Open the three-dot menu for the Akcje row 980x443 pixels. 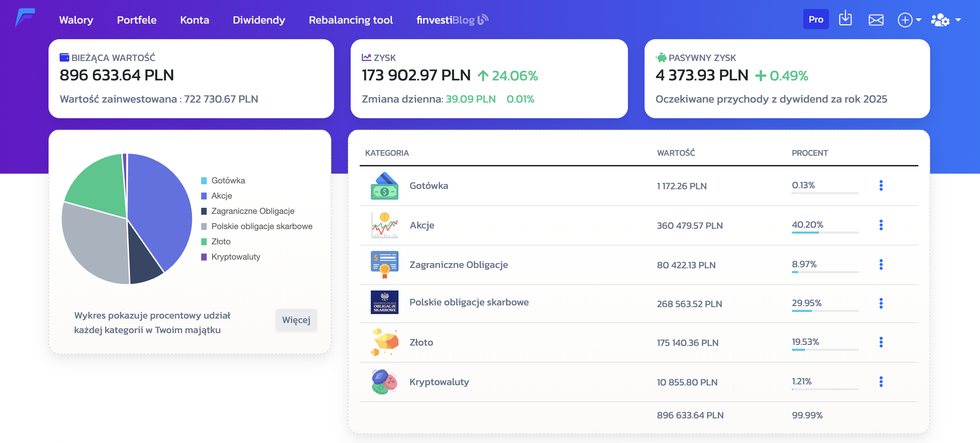[x=881, y=225]
